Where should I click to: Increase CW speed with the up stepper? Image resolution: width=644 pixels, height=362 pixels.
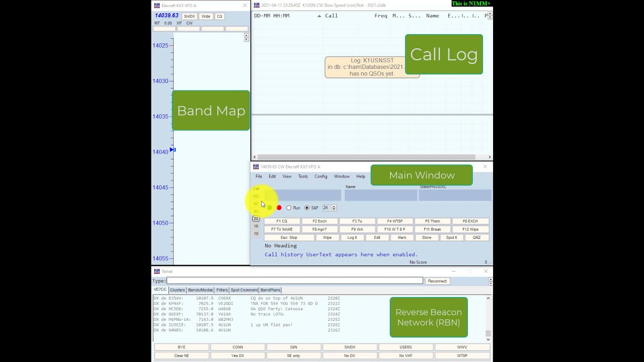[x=334, y=206]
